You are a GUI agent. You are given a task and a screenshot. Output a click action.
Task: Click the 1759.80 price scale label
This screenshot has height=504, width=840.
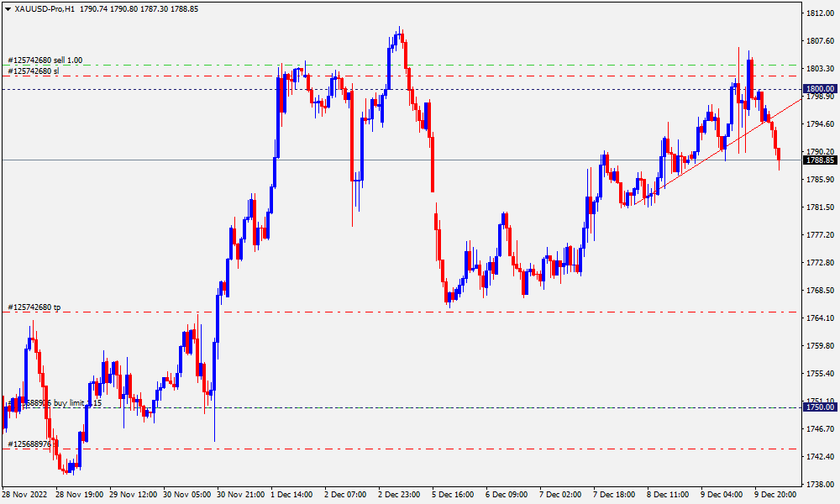tap(820, 345)
